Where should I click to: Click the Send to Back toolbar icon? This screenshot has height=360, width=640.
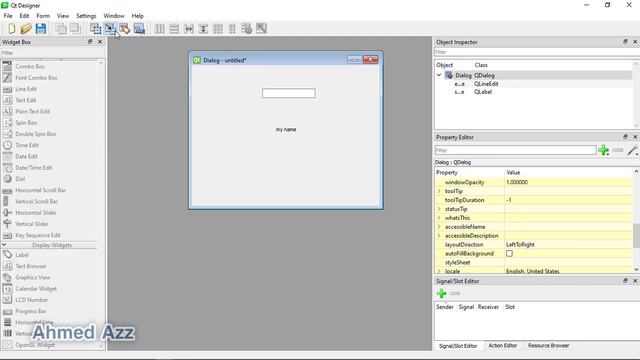tap(61, 29)
